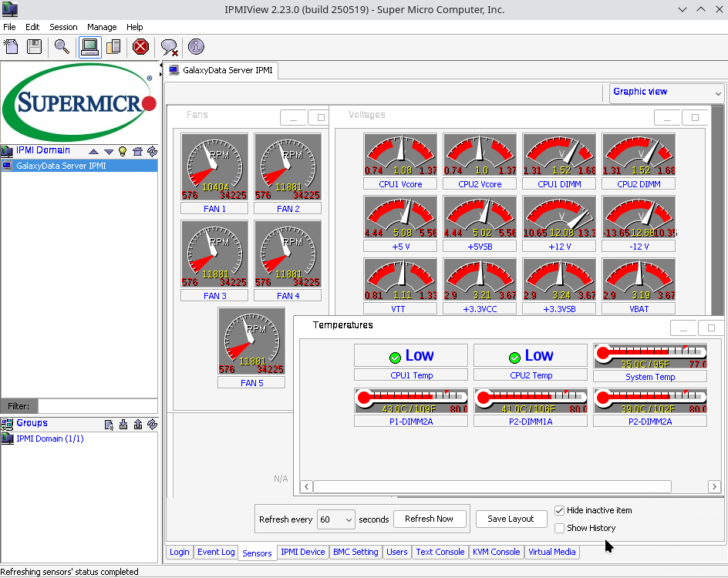Minimize the Temperatures panel
The width and height of the screenshot is (728, 578).
click(683, 328)
